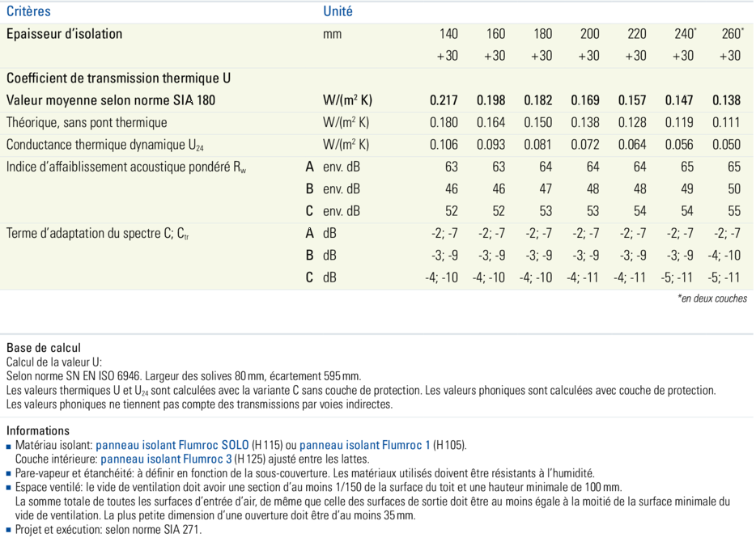This screenshot has height=542, width=756.
Task: Click the Unité column header
Action: click(x=338, y=11)
